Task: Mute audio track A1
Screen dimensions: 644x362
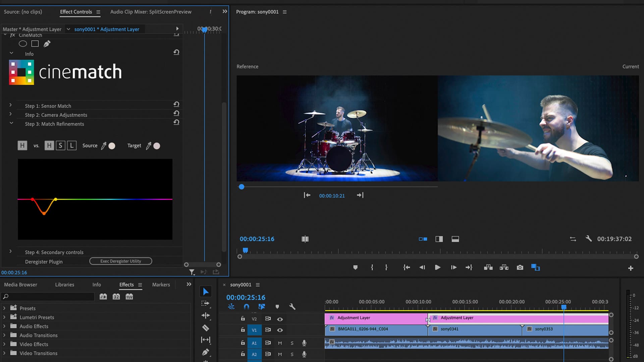Action: 280,343
